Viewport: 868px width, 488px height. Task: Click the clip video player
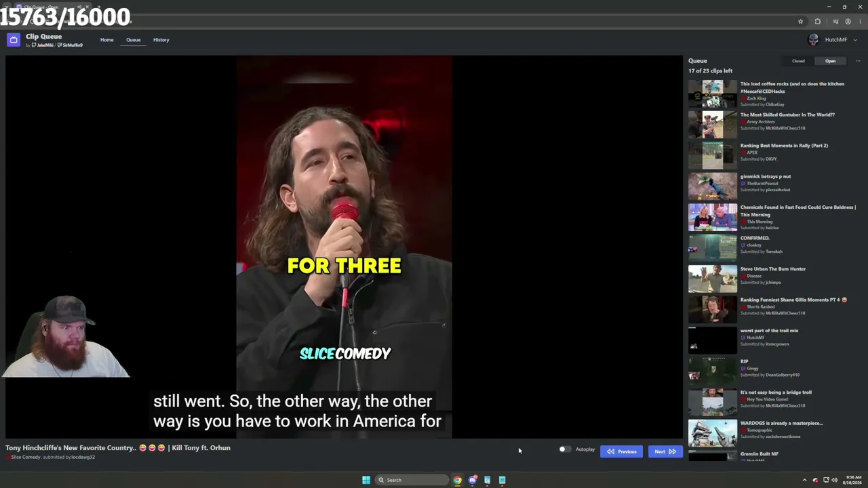click(x=344, y=247)
